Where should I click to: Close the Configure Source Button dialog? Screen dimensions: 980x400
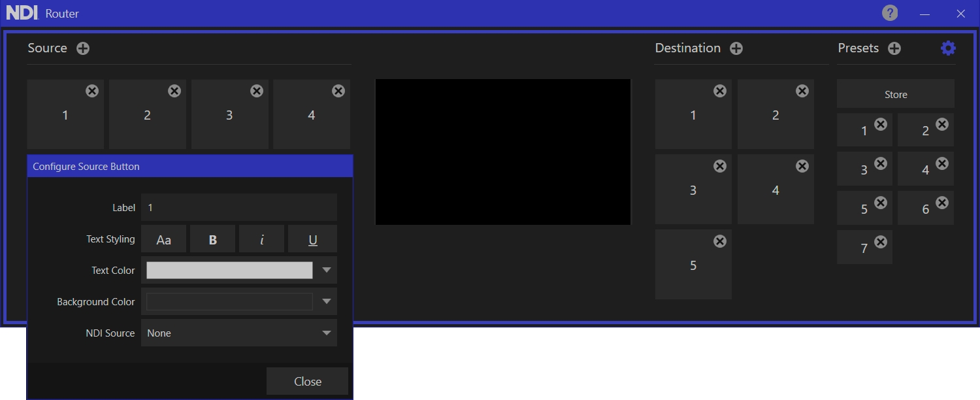307,381
